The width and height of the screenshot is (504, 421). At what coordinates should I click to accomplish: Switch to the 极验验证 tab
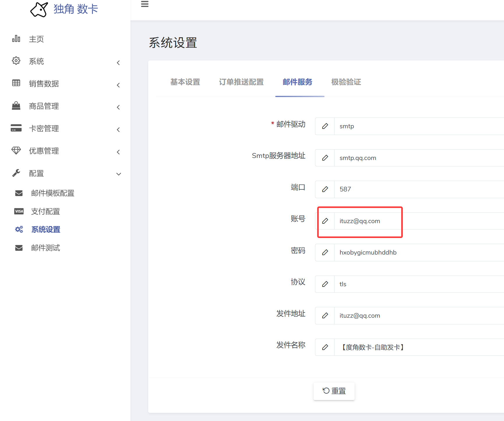(346, 82)
